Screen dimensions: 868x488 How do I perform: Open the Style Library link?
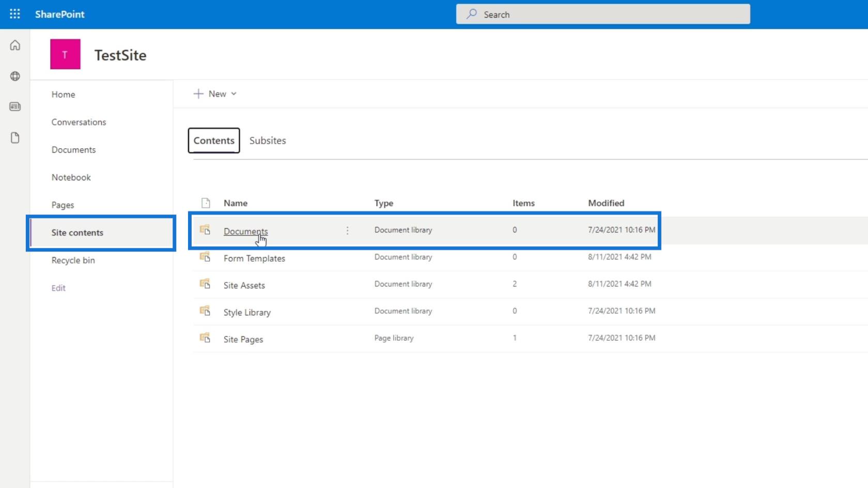point(247,312)
